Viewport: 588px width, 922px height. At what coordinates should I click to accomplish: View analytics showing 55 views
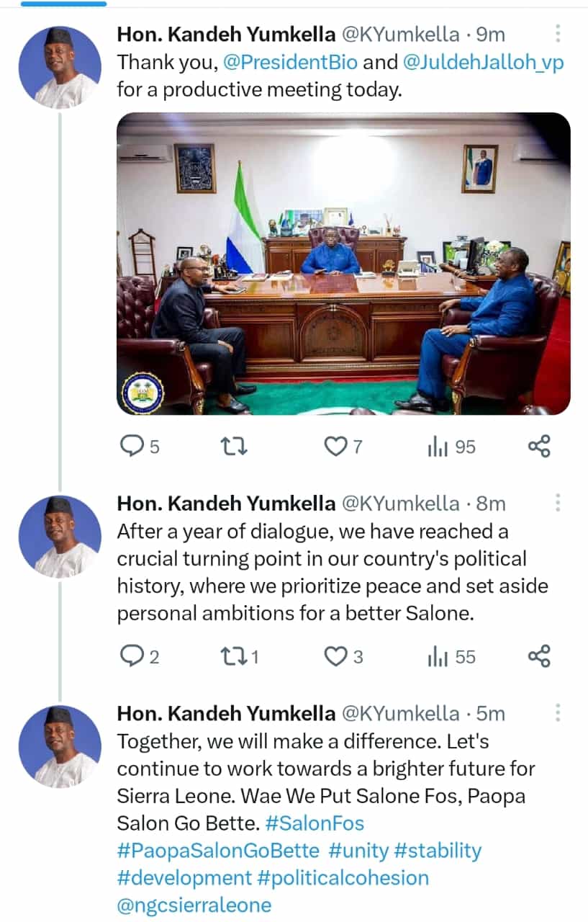(451, 656)
